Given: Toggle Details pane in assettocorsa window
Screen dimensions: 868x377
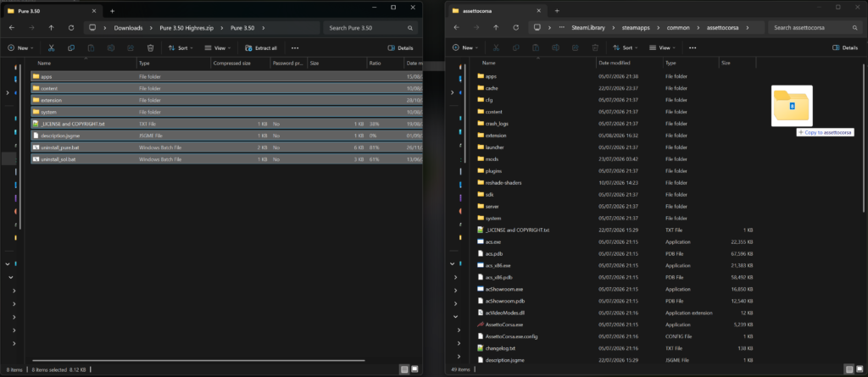Looking at the screenshot, I should point(845,48).
